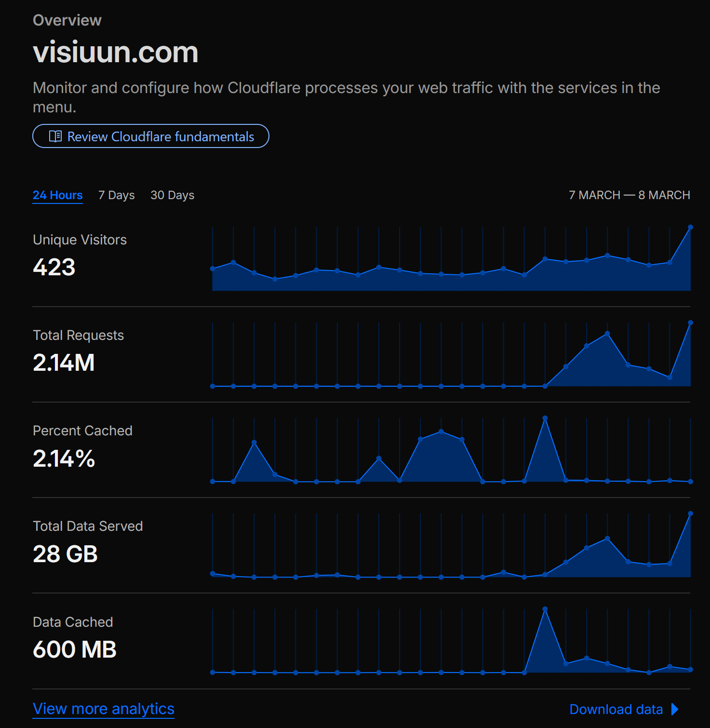
Task: Click the 2.14M total requests value
Action: 64,363
